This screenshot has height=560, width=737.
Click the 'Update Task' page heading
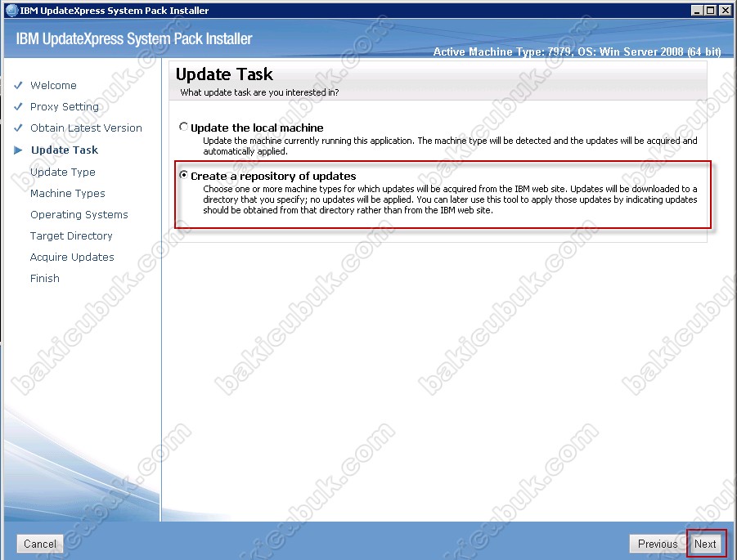tap(224, 74)
